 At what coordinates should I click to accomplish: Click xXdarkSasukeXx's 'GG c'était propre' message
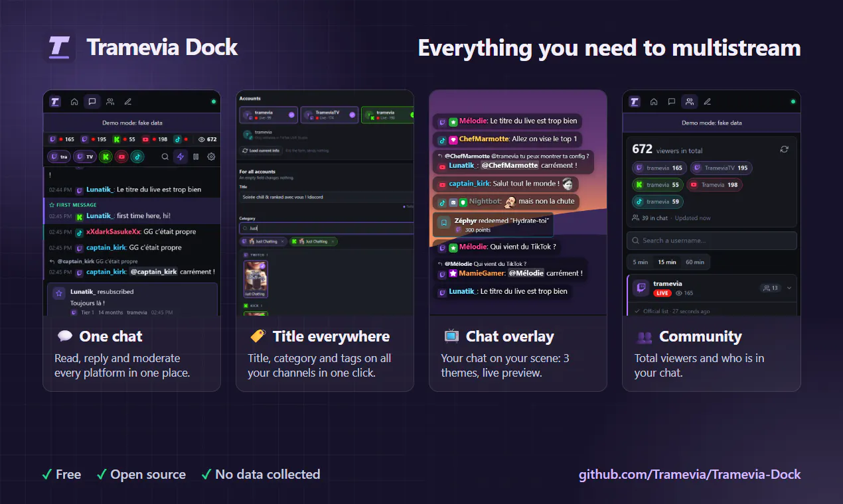pyautogui.click(x=131, y=232)
